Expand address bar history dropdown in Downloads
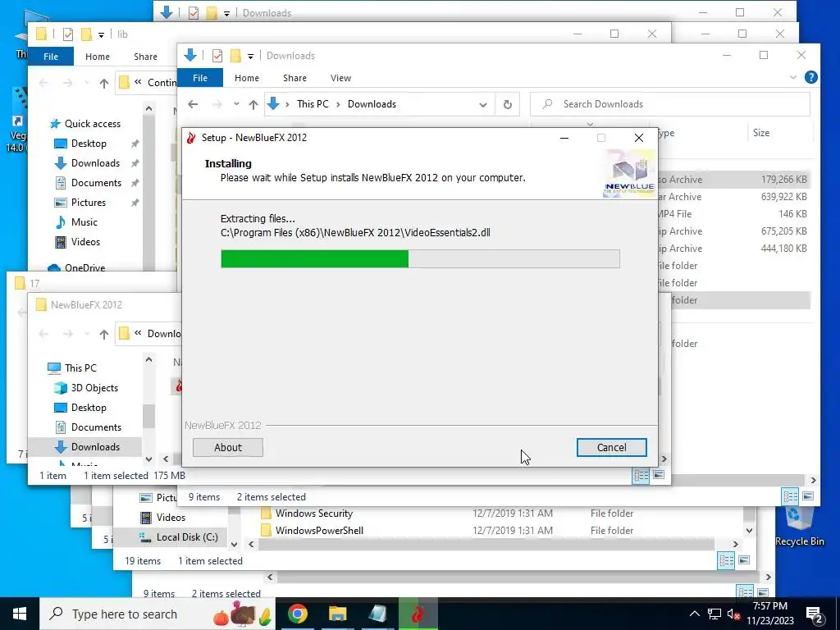The image size is (840, 630). coord(482,104)
